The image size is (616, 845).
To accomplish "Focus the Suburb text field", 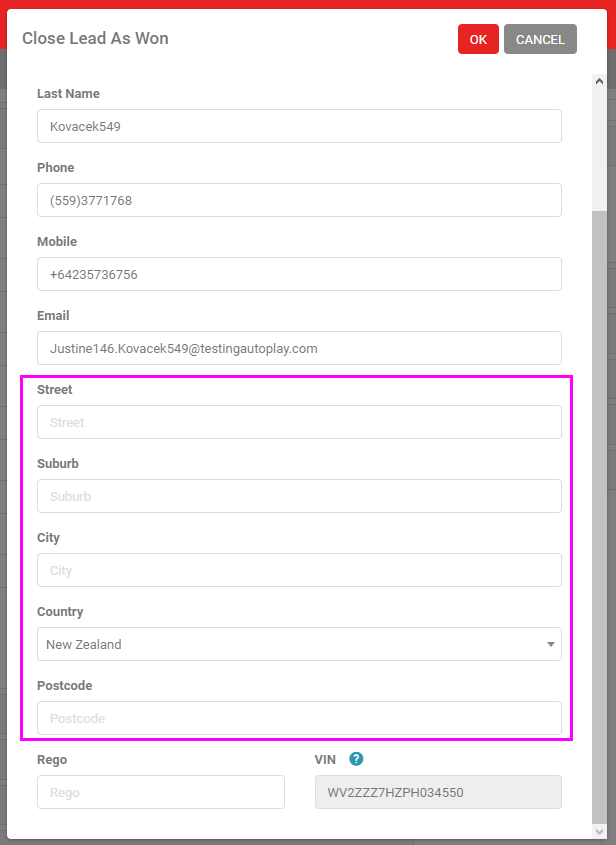I will pos(299,496).
